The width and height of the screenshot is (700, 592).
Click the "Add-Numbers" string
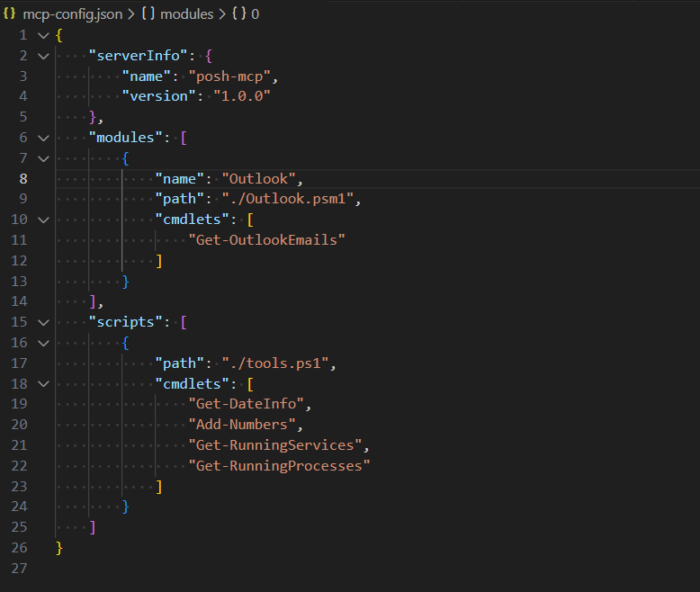242,424
